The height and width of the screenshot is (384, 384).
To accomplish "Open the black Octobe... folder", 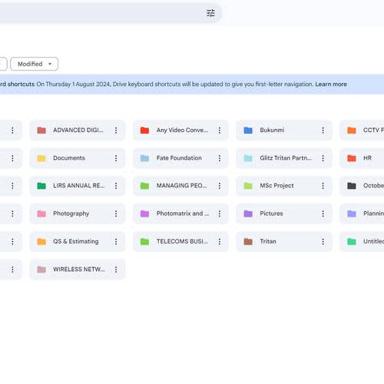I will (362, 186).
